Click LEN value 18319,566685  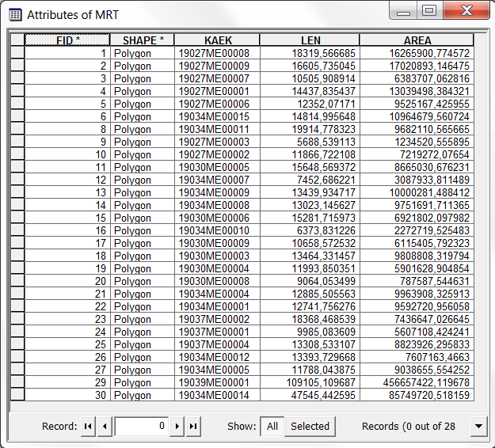pyautogui.click(x=310, y=53)
